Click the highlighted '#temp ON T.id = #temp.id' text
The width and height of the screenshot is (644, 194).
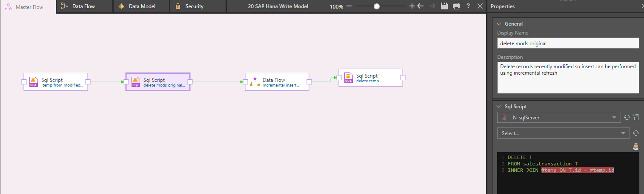[578, 170]
